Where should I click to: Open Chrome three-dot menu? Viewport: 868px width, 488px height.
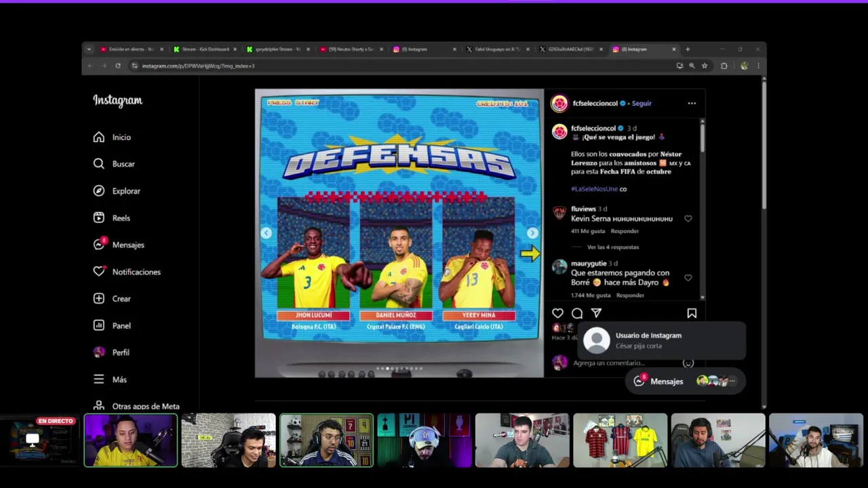click(x=758, y=66)
